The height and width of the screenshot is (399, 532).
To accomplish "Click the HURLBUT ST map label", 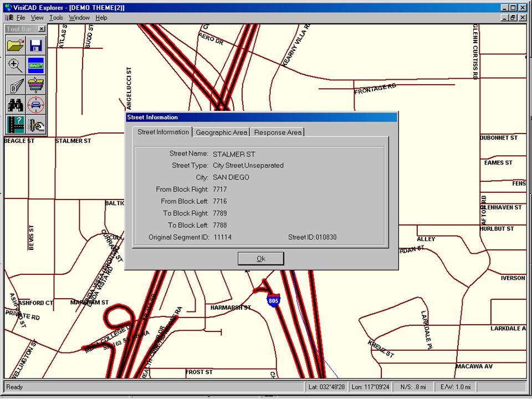I will click(497, 229).
